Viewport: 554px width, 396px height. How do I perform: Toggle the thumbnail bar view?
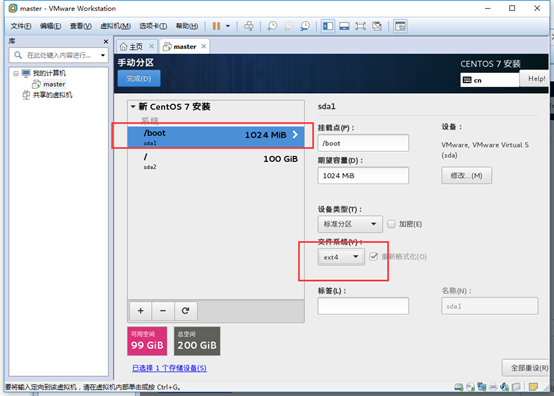[x=344, y=26]
